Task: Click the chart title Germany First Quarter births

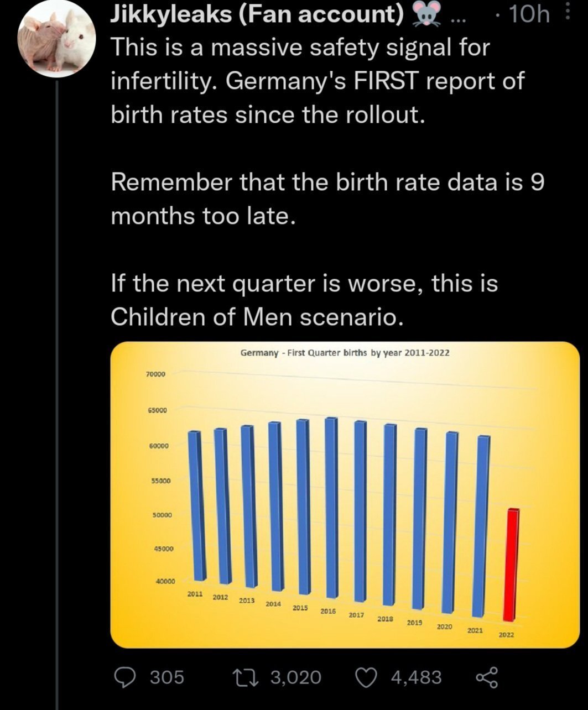Action: point(345,353)
